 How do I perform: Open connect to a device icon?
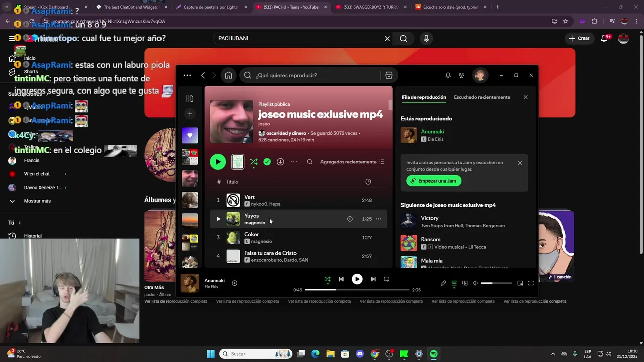465,283
